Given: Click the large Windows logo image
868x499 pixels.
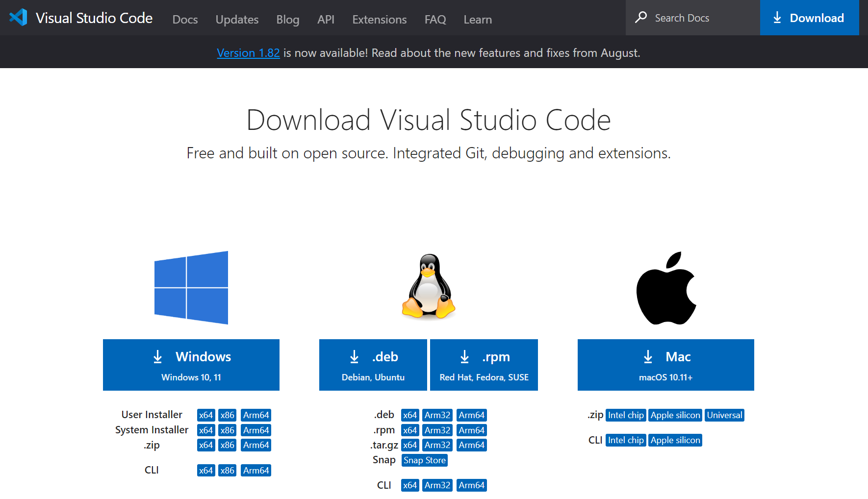Looking at the screenshot, I should coord(191,288).
